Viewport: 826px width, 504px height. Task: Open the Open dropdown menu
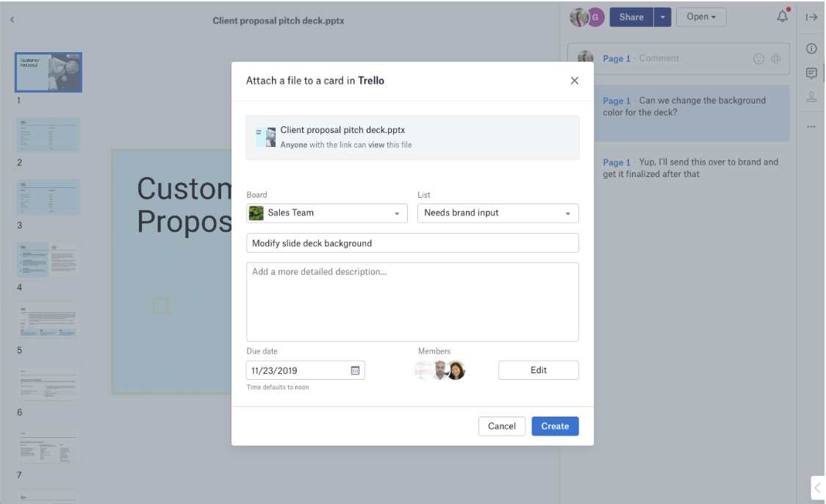(700, 18)
